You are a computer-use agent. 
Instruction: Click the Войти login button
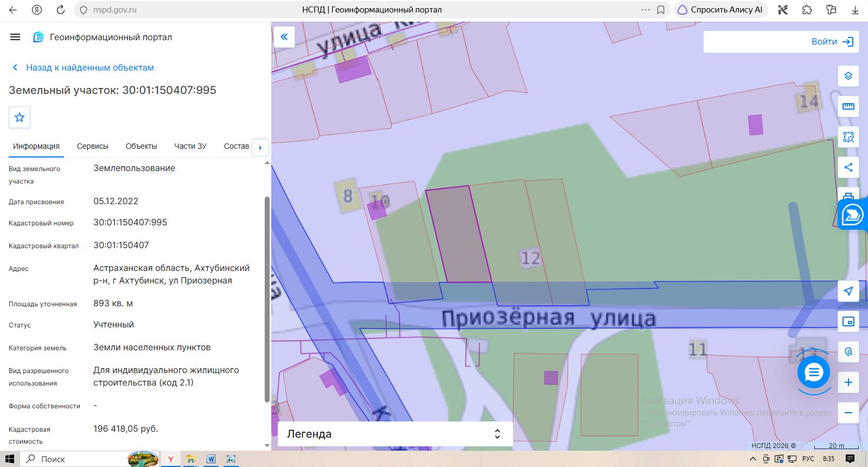(833, 42)
